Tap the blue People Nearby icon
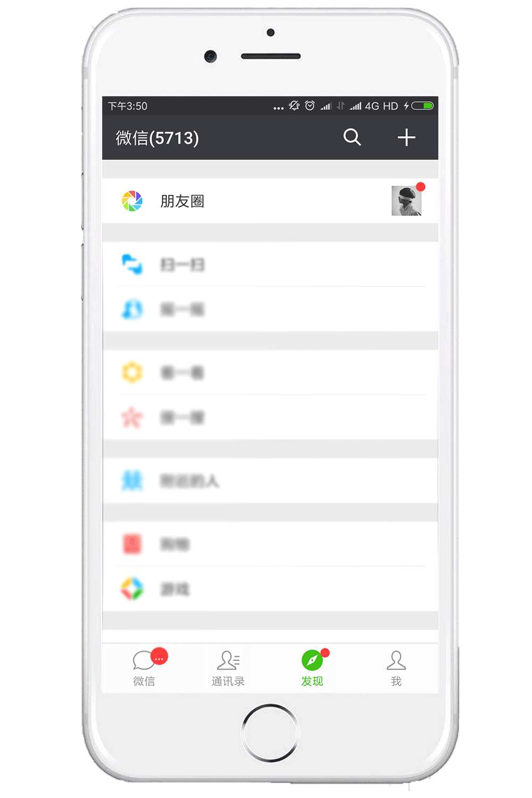Viewport: 532px width, 798px height. [x=132, y=480]
